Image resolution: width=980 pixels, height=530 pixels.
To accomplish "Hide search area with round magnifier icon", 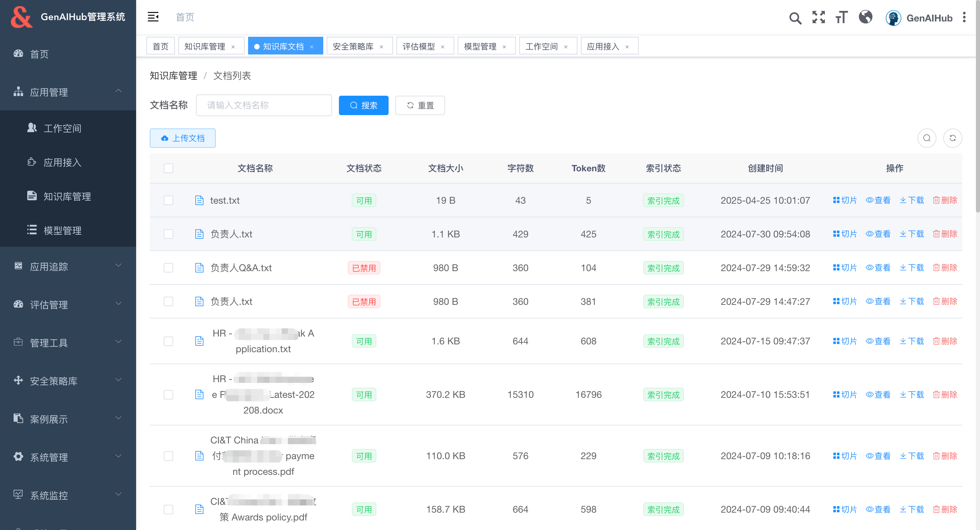I will pos(927,138).
